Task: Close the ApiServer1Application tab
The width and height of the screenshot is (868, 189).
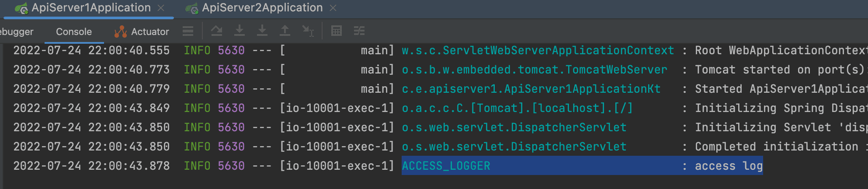Action: [x=161, y=8]
